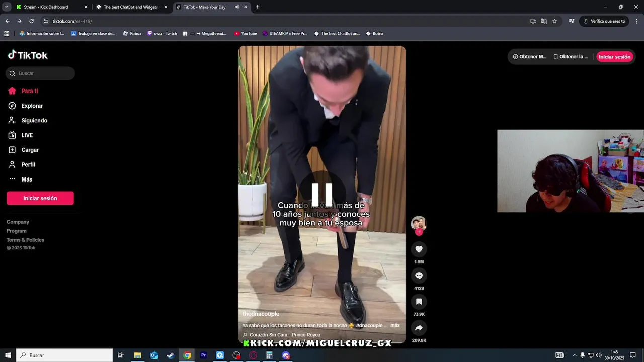Open the tab search dropdown arrow
The height and width of the screenshot is (362, 644).
[7, 7]
